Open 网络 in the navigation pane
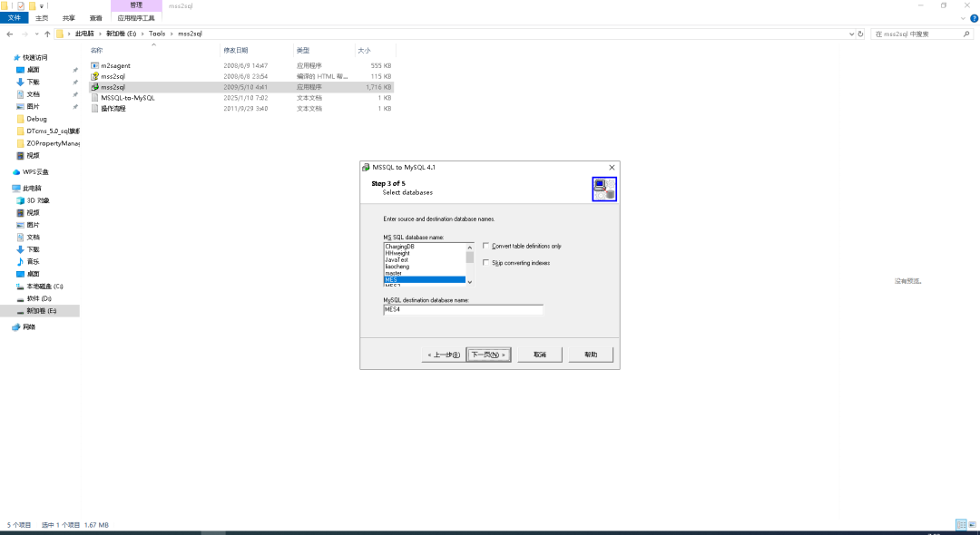Screen dimensions: 980x535 pyautogui.click(x=29, y=327)
